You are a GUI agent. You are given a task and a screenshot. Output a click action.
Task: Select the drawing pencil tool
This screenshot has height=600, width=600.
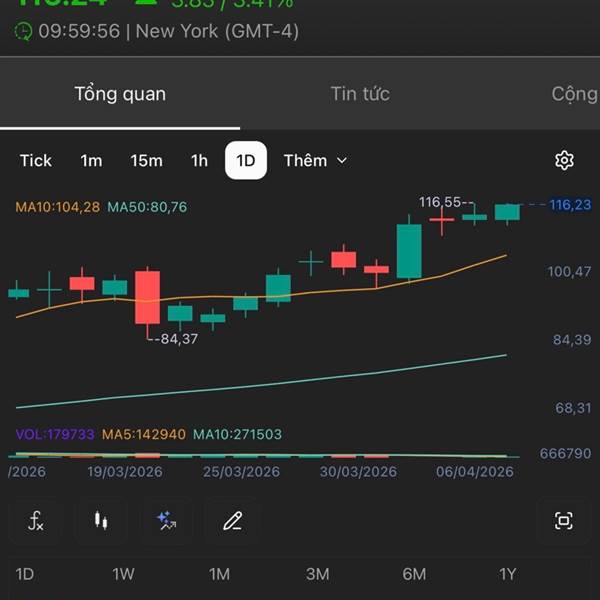[x=232, y=520]
